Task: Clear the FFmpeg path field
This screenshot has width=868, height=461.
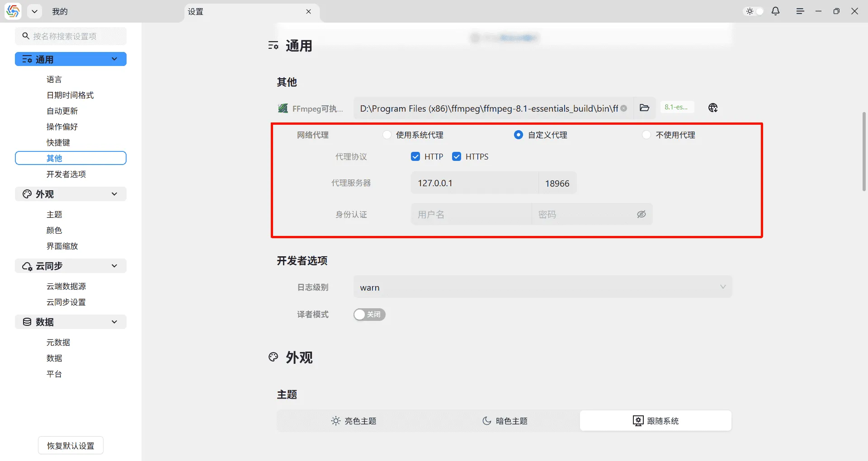Action: [x=624, y=108]
